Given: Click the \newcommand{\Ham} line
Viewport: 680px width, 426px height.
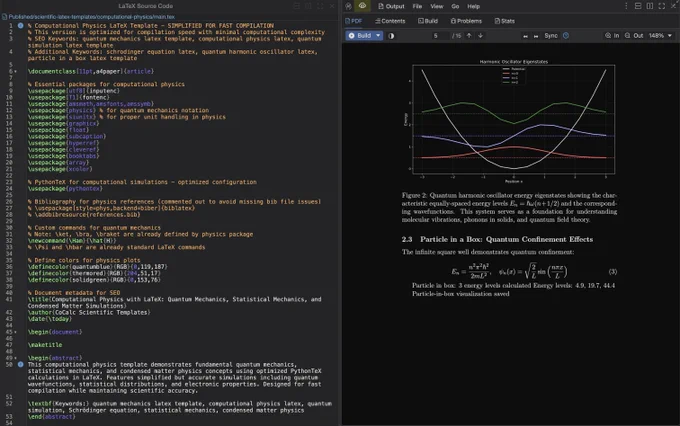Looking at the screenshot, I should [72, 241].
